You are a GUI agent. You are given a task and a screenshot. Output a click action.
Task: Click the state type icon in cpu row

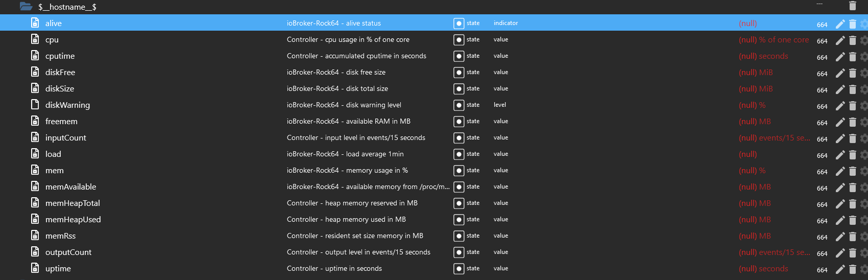[459, 40]
